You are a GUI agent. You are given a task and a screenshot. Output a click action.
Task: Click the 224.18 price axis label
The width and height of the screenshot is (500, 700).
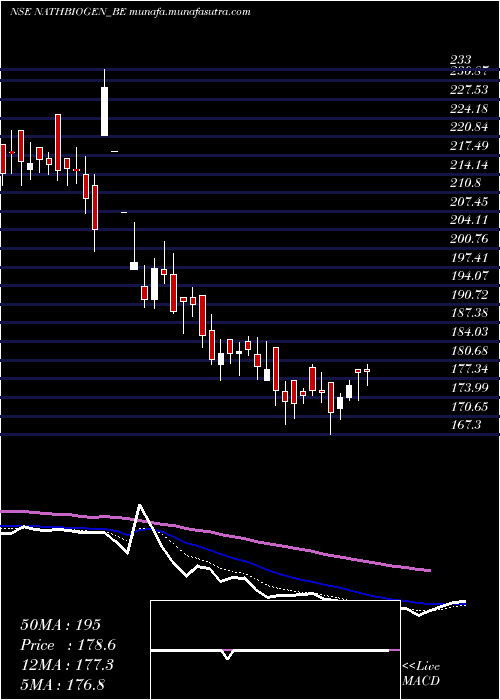[x=469, y=109]
